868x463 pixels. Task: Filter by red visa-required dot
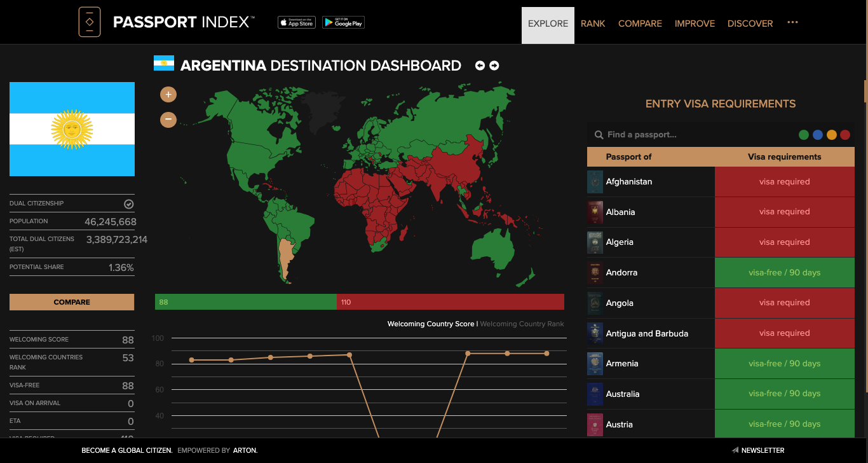[x=845, y=135]
